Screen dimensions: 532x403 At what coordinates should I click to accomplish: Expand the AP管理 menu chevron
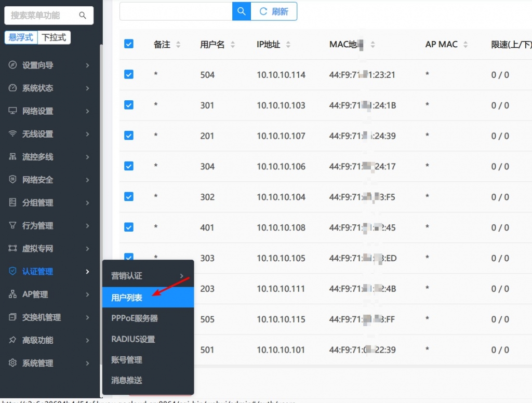pos(87,294)
